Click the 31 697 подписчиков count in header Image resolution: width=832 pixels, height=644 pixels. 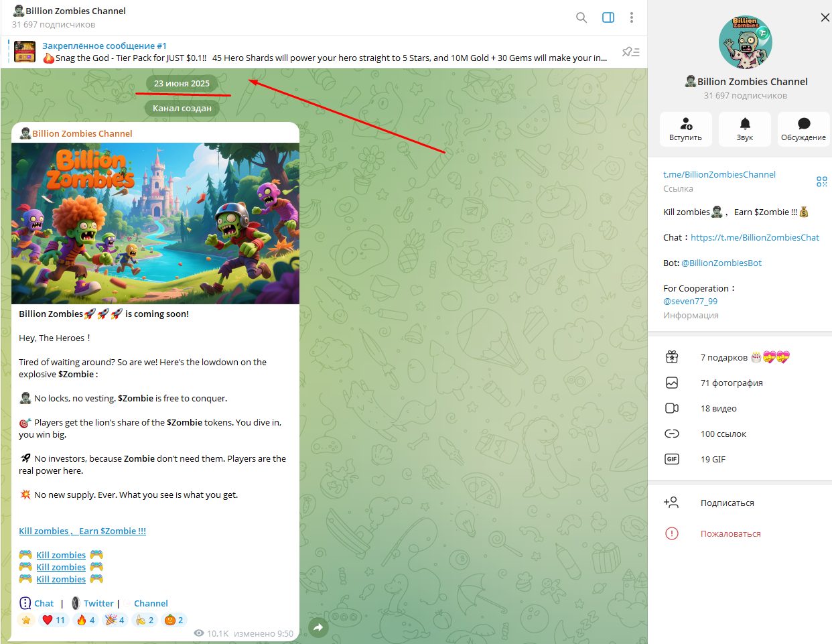54,25
